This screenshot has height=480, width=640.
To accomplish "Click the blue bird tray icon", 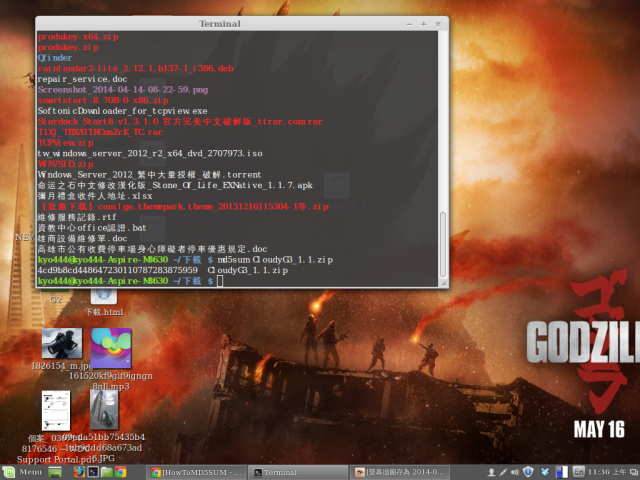I will 545,472.
